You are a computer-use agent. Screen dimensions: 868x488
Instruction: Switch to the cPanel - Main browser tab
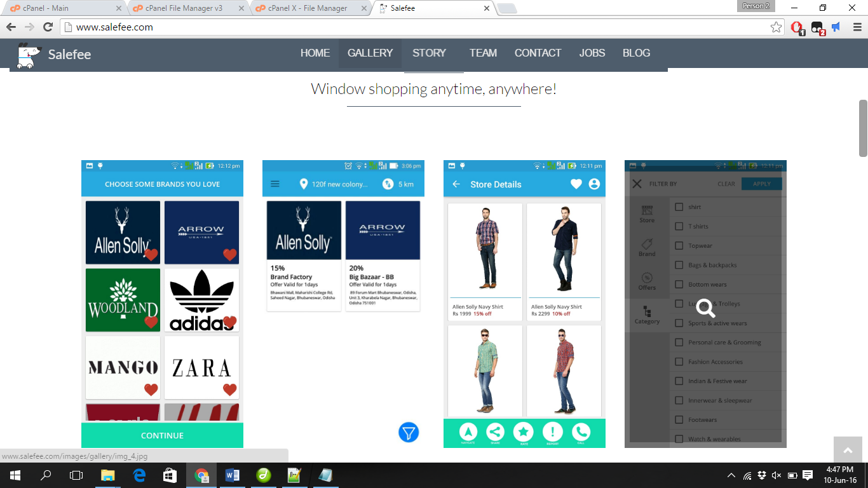64,8
